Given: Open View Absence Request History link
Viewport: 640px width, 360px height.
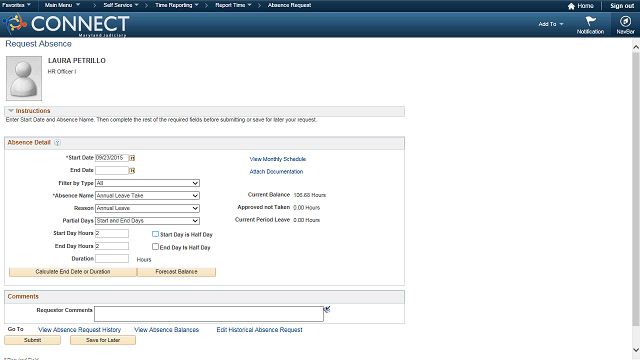Looking at the screenshot, I should pos(80,330).
